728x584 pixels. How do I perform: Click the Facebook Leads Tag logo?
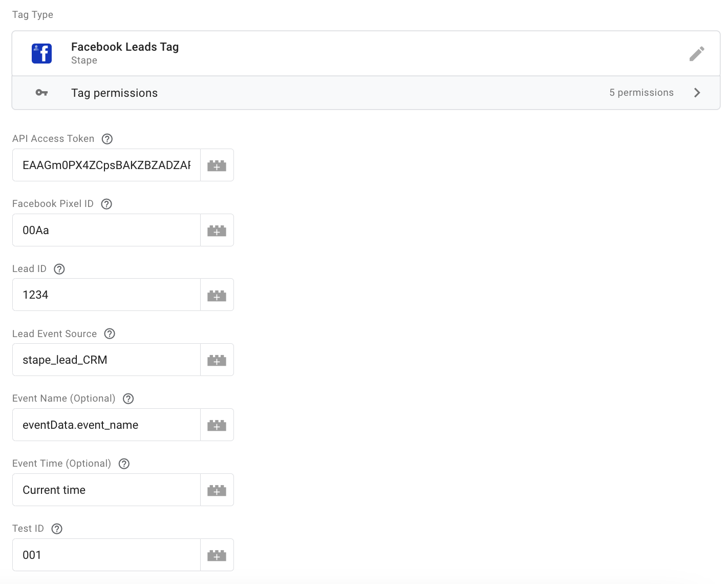pos(41,53)
